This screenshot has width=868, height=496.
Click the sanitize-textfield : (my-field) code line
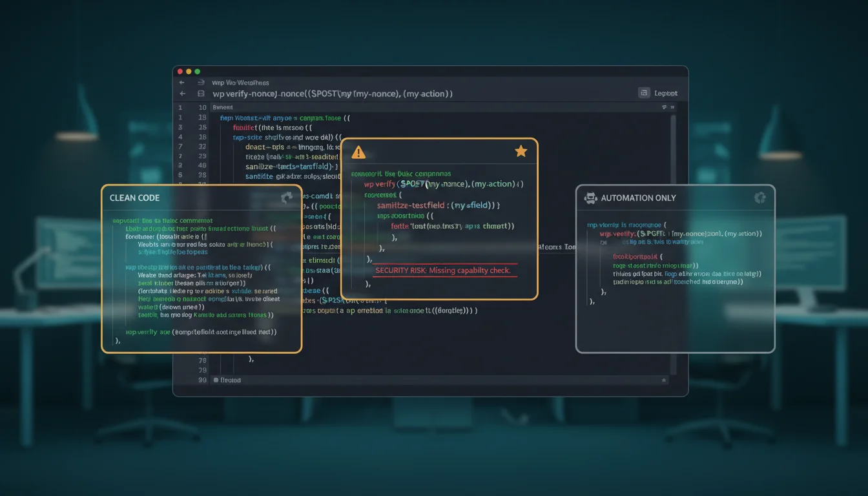click(439, 205)
